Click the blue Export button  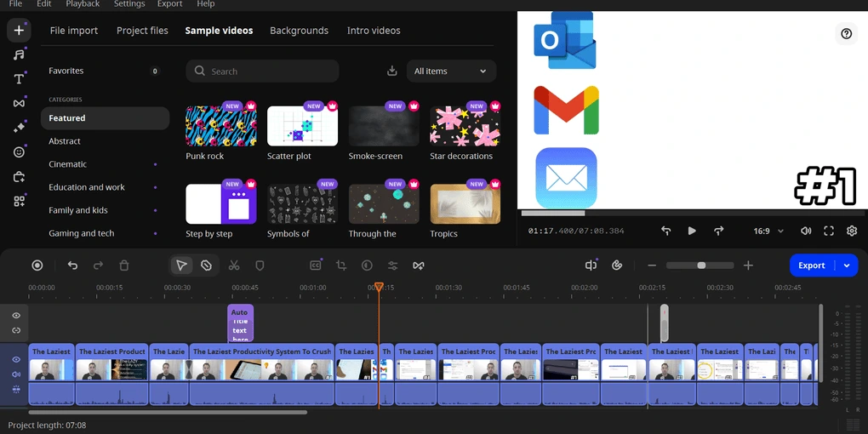coord(812,266)
